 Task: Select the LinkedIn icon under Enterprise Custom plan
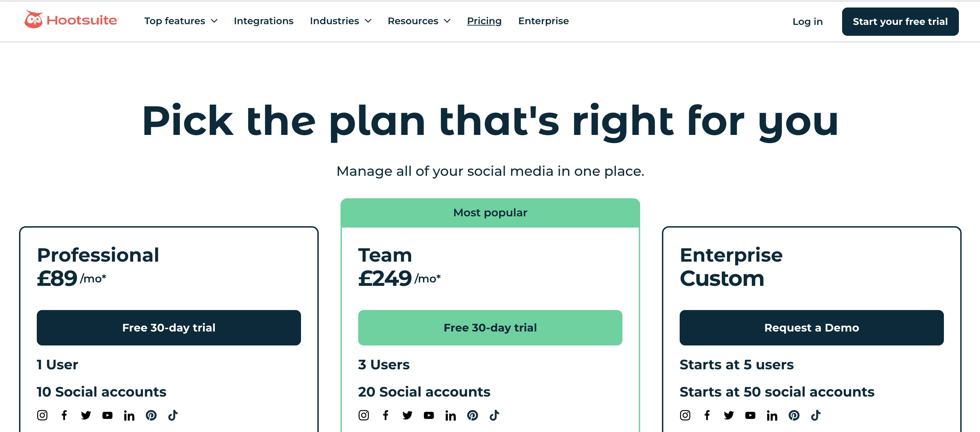772,415
